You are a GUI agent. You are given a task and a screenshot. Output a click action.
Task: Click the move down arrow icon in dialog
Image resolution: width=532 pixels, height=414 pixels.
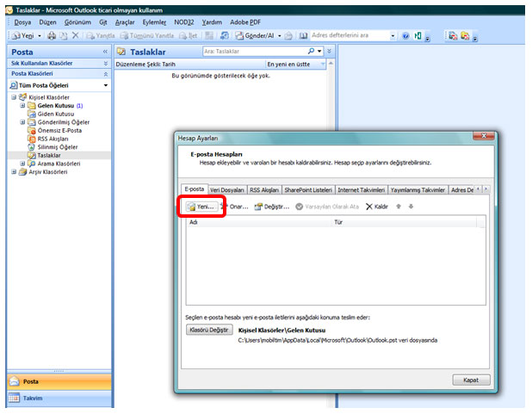coord(411,207)
